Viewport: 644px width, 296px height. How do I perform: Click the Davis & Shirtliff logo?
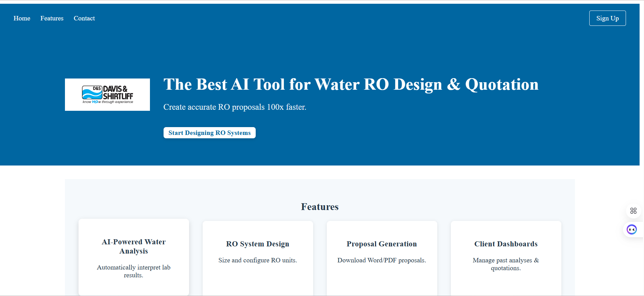tap(107, 94)
